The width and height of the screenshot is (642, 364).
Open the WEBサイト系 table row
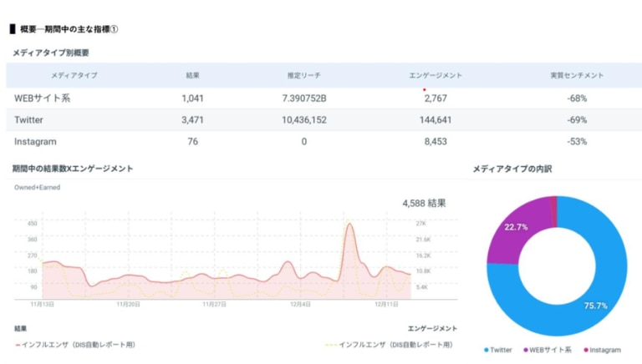pos(42,99)
